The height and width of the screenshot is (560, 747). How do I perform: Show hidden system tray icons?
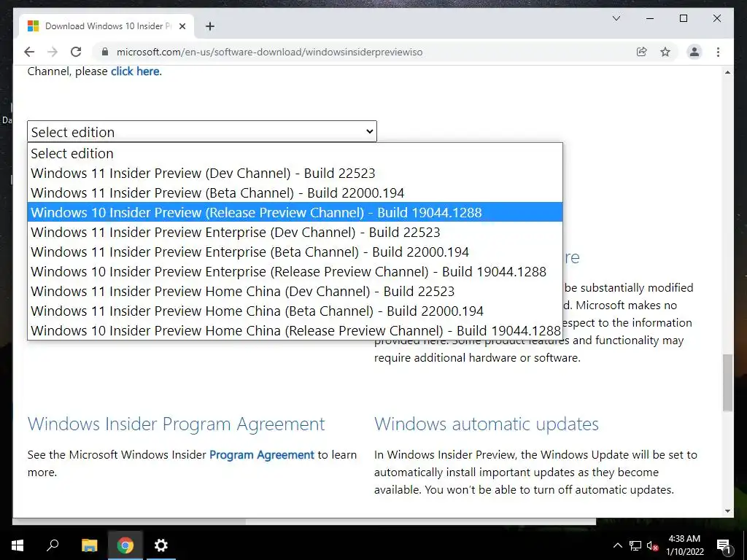coord(617,545)
